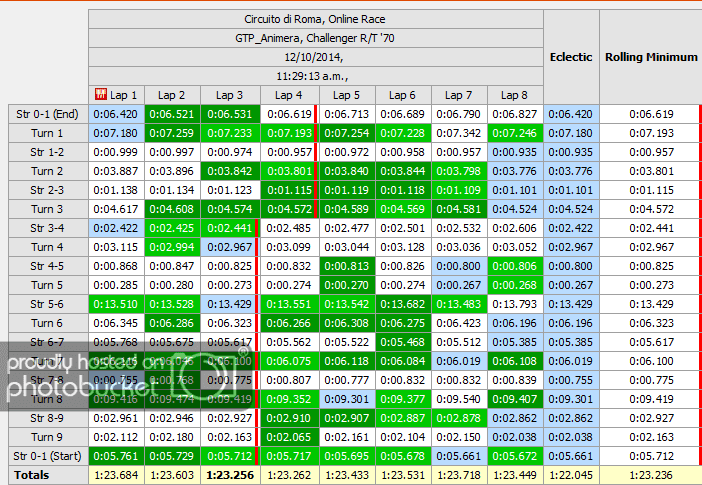
Task: Click Lap 3 total 1:23.256
Action: (230, 475)
